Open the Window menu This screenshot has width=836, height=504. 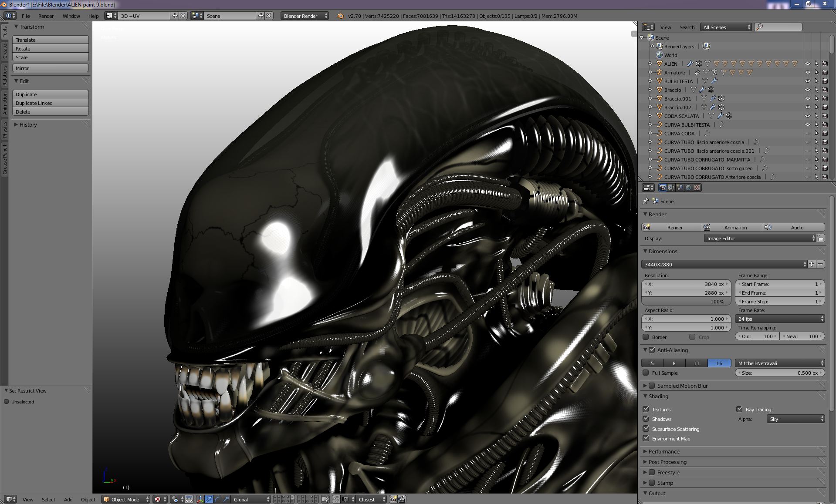[71, 16]
